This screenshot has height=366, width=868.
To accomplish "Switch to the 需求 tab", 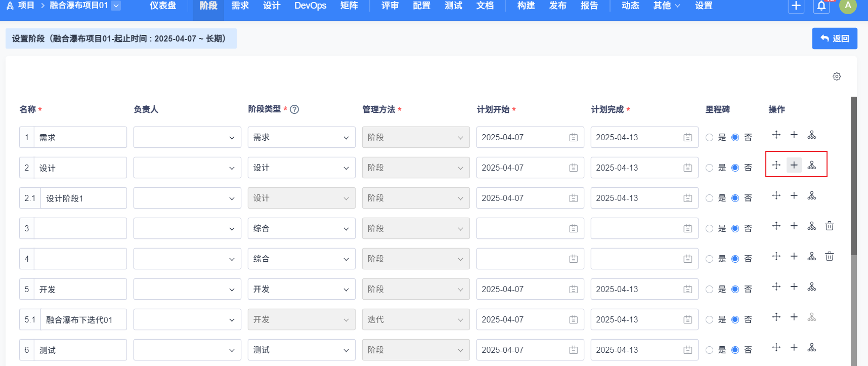I will pos(240,6).
